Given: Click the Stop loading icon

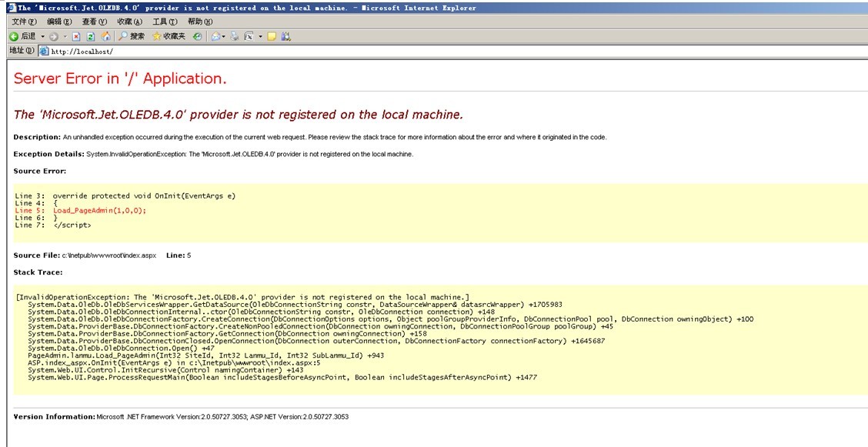Looking at the screenshot, I should click(x=77, y=36).
